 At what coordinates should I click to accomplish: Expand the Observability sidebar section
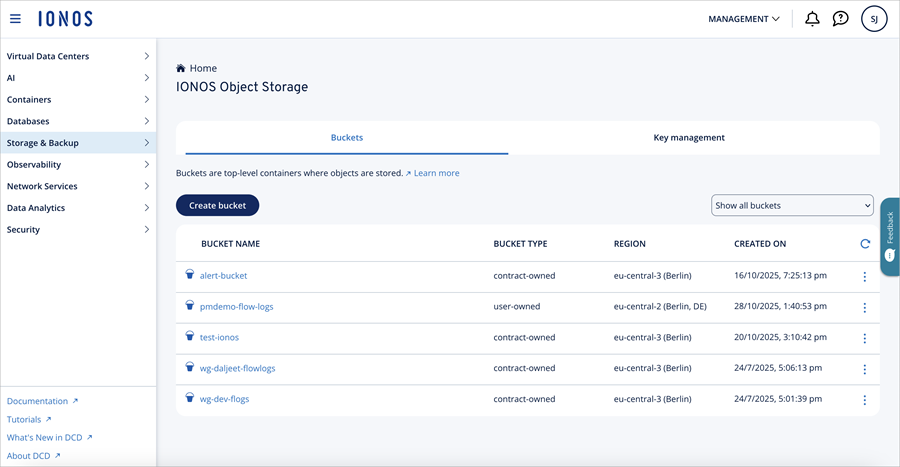pyautogui.click(x=78, y=165)
